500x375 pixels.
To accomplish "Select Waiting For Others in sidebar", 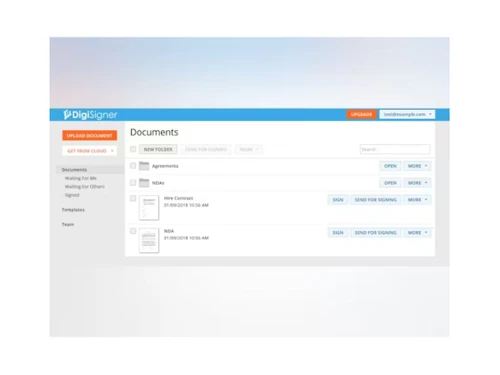I will (85, 187).
